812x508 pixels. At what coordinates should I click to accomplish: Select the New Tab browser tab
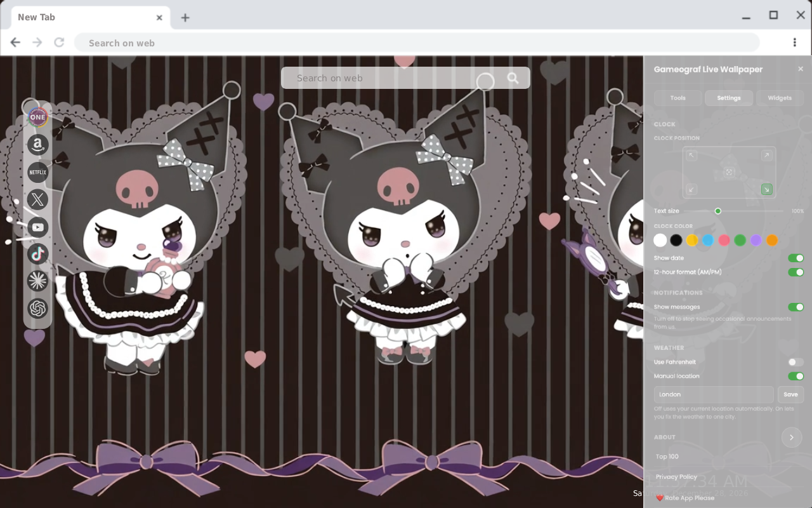(90, 17)
